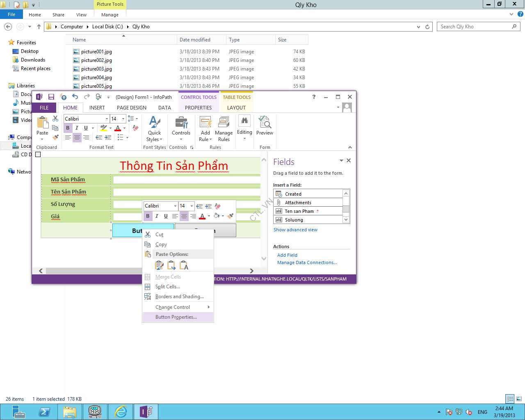
Task: Open Manage Rules in the ribbon
Action: pos(224,128)
